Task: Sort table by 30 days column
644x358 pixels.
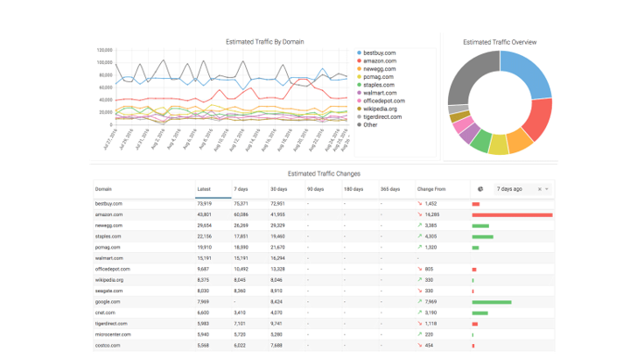Action: pyautogui.click(x=279, y=189)
